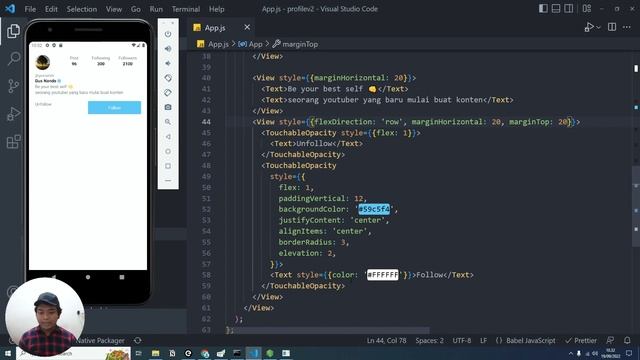Open Customize Layout icon
The width and height of the screenshot is (640, 360).
pyautogui.click(x=587, y=9)
